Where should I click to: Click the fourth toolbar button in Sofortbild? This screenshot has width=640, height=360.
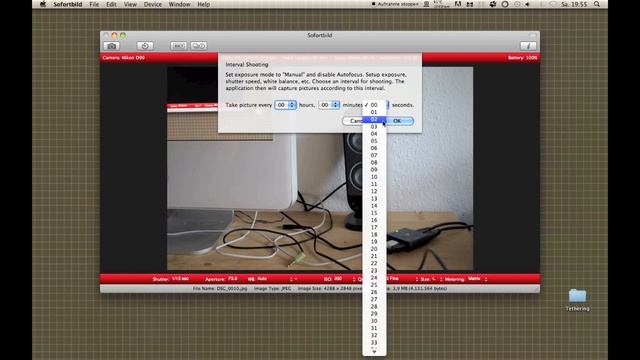[x=199, y=46]
